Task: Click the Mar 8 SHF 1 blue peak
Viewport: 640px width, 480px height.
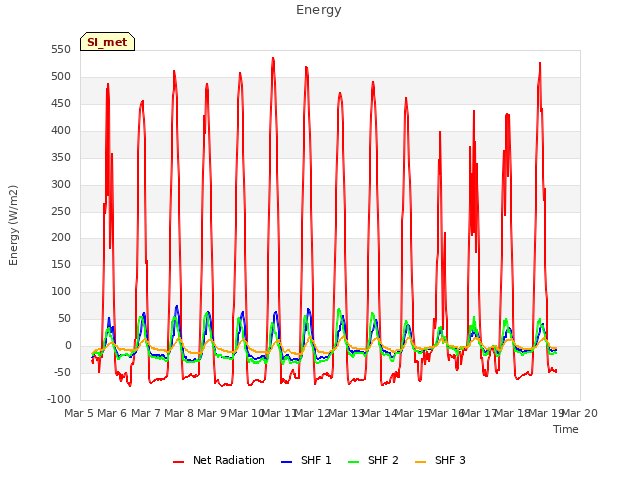Action: (177, 306)
